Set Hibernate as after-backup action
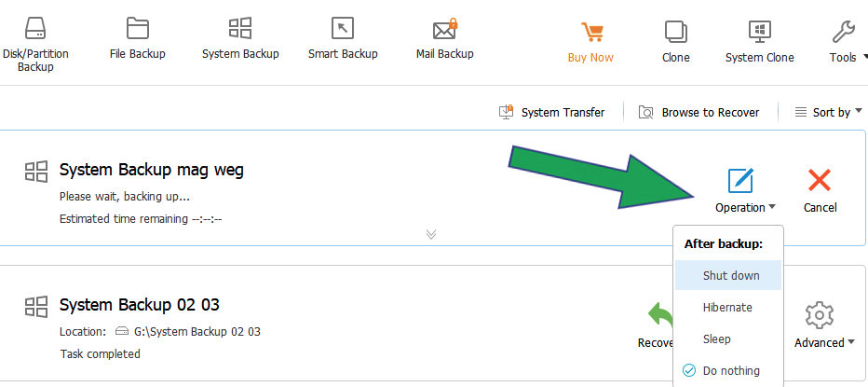 pyautogui.click(x=728, y=307)
